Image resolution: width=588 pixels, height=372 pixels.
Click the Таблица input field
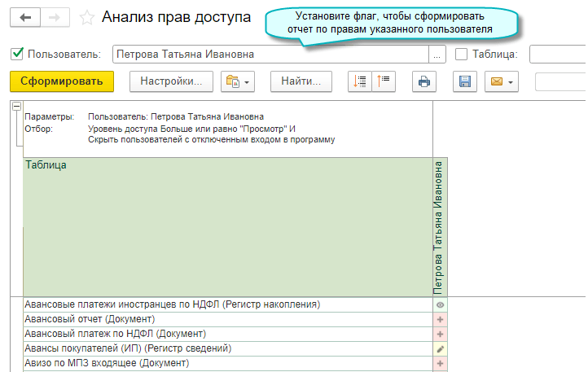558,55
